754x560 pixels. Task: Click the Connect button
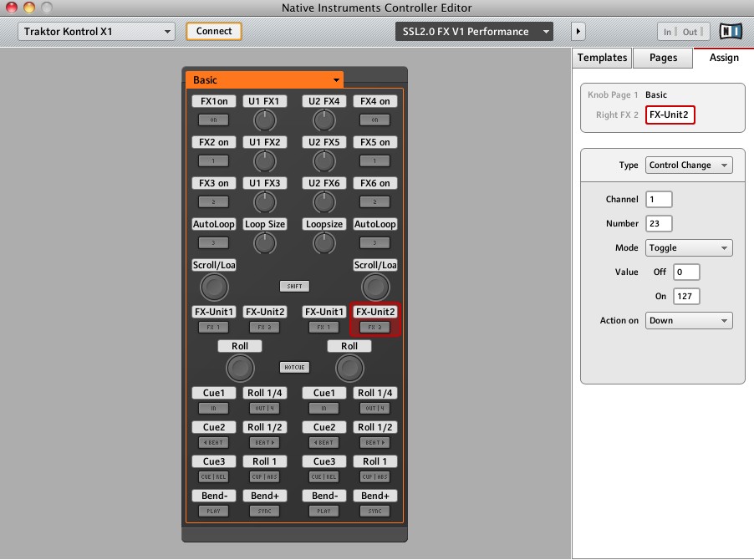(x=213, y=31)
